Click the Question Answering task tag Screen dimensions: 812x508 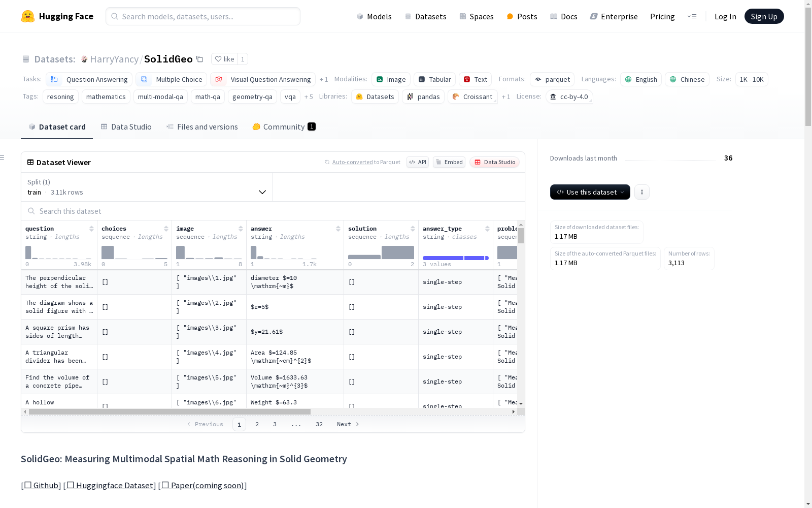[89, 79]
